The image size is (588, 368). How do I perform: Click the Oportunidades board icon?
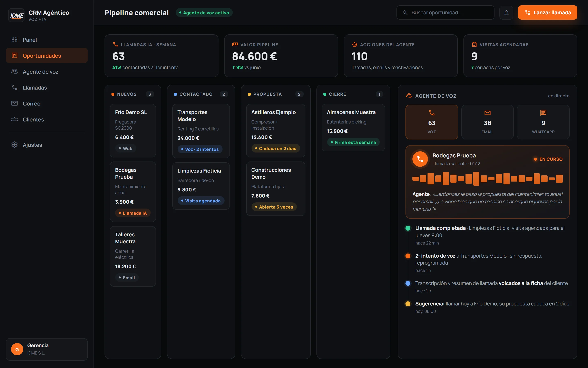(14, 55)
